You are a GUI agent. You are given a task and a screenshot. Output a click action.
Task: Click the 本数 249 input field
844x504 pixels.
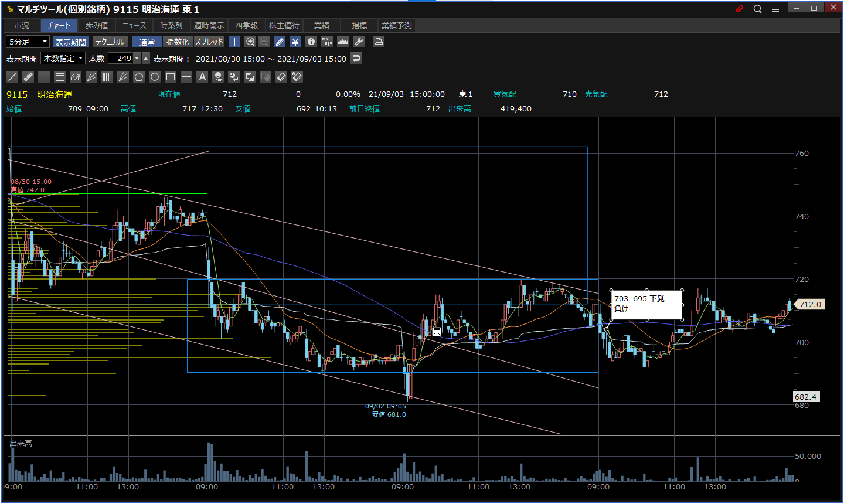[x=120, y=58]
